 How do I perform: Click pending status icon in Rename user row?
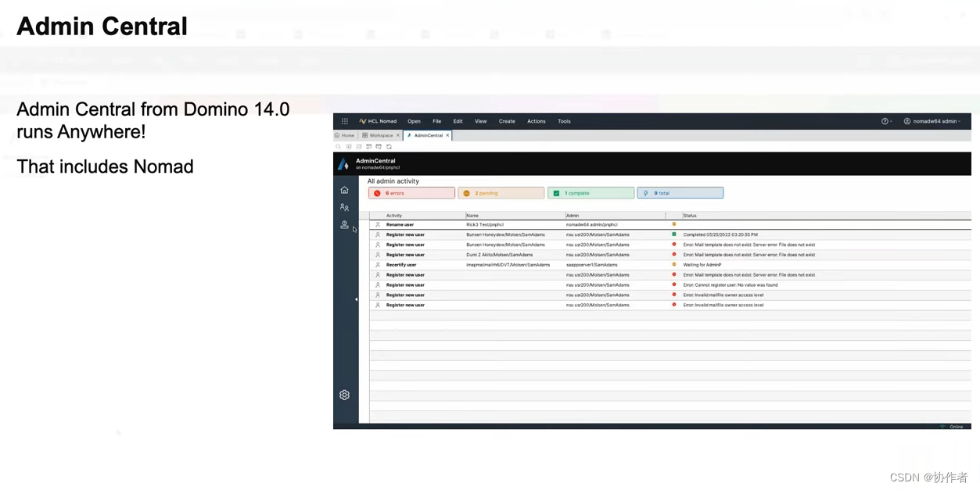pos(674,224)
